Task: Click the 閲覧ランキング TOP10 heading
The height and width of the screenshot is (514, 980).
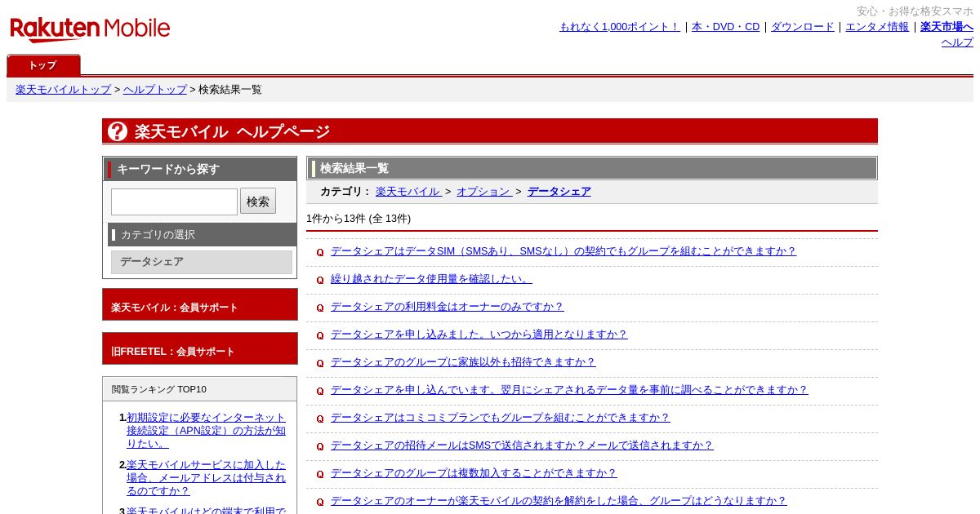Action: click(159, 389)
